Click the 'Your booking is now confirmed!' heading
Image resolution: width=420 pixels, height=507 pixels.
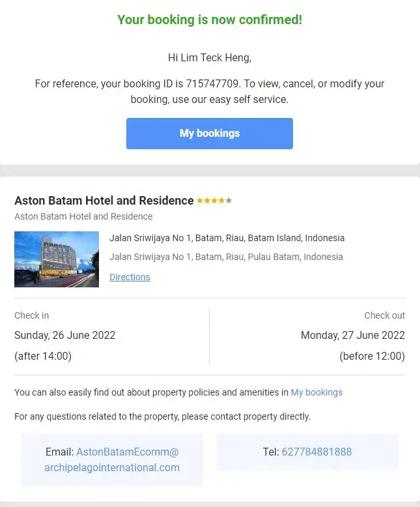(x=210, y=20)
